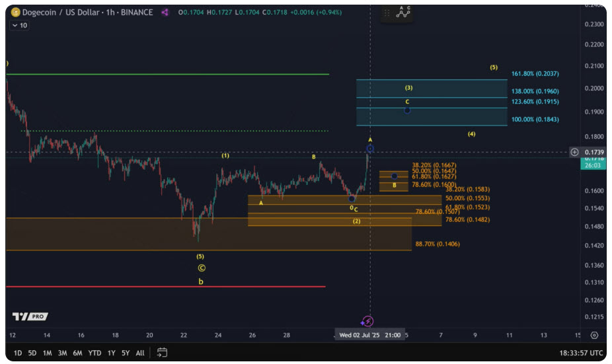Click the +0.0016 (+0.94%) change value
Image resolution: width=612 pixels, height=364 pixels.
point(316,13)
